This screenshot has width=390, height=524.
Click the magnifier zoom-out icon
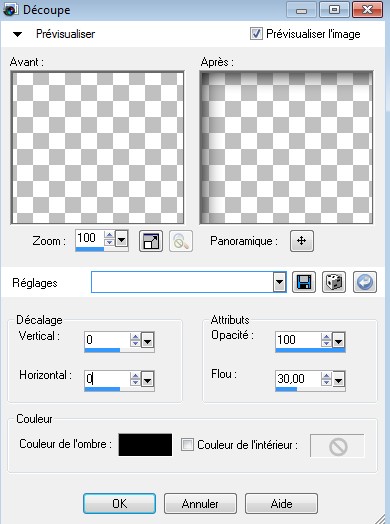pyautogui.click(x=181, y=241)
